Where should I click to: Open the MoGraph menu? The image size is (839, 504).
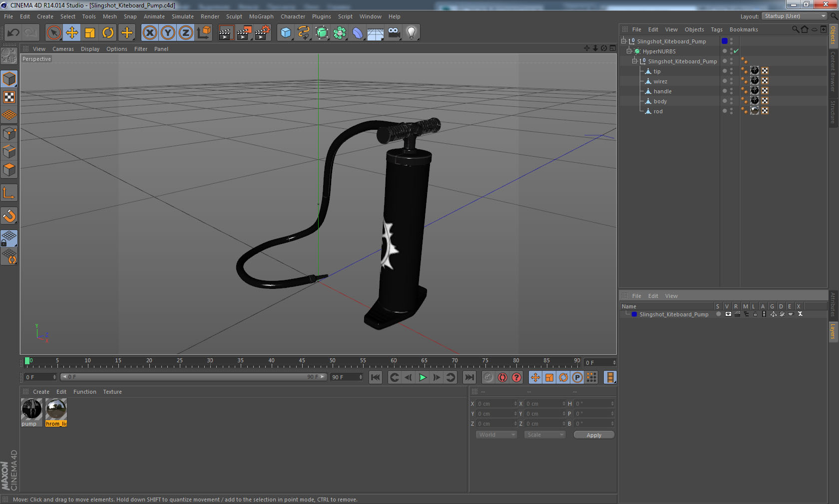click(x=261, y=16)
